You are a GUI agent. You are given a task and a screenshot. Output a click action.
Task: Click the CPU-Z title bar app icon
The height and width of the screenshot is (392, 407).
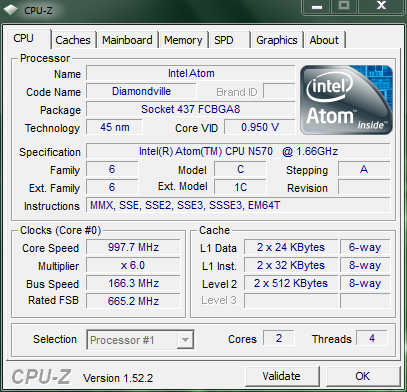click(11, 10)
